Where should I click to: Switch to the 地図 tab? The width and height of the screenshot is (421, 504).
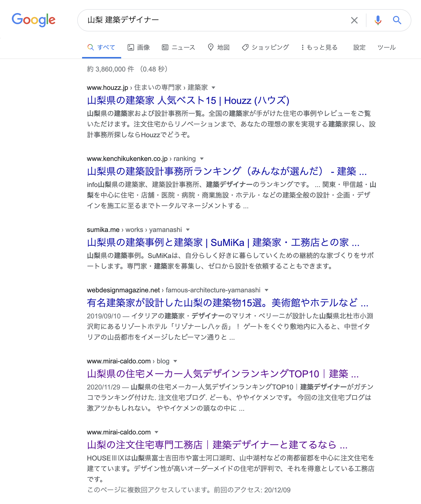pyautogui.click(x=219, y=47)
